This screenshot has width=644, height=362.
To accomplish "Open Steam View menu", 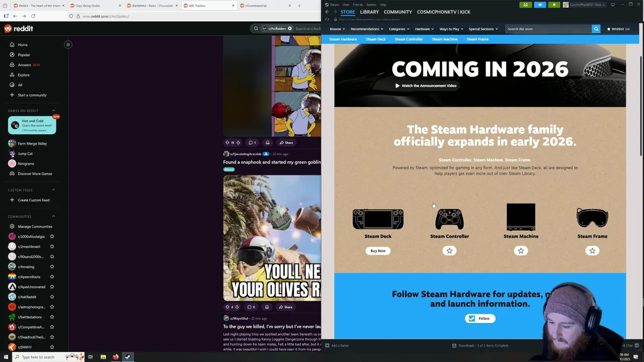I will [x=346, y=5].
